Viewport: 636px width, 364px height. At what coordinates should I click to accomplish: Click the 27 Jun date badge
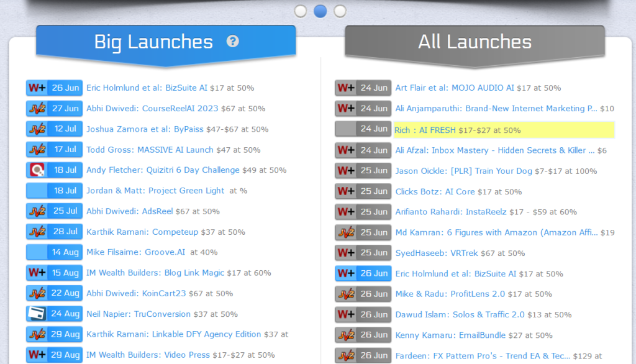click(x=65, y=108)
